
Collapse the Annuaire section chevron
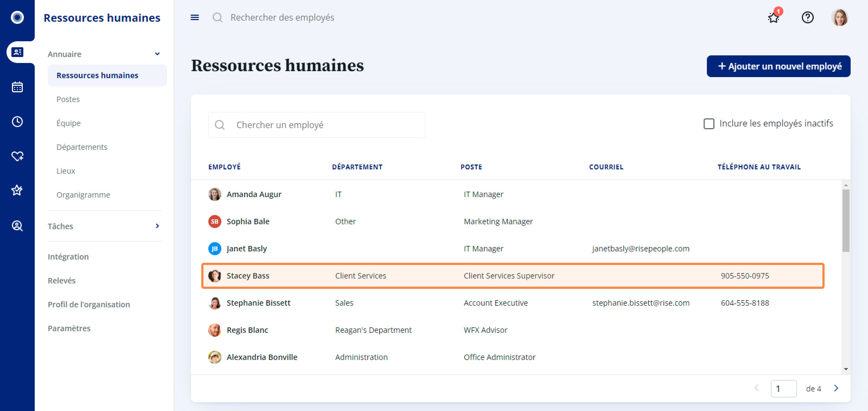click(x=157, y=54)
